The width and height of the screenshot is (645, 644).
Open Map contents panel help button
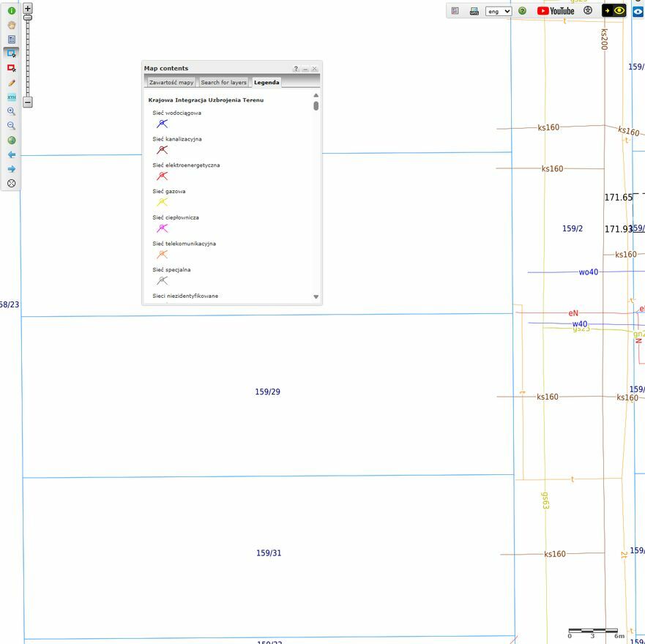(x=296, y=69)
